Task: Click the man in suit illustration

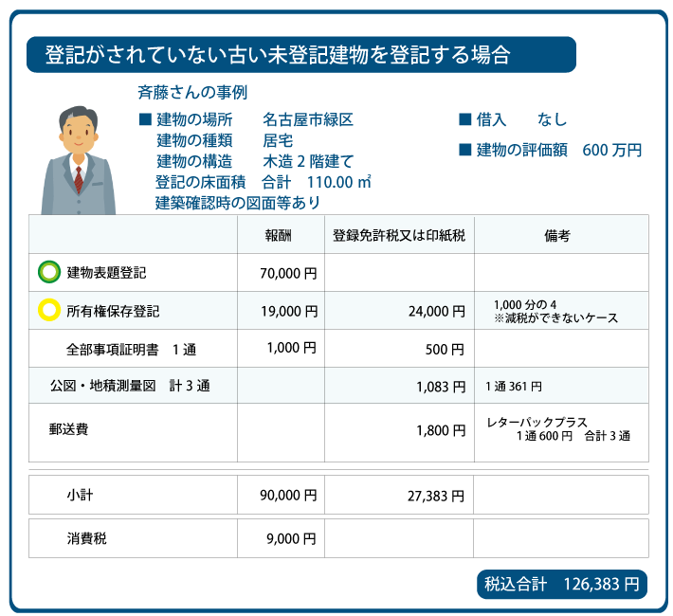Action: pos(78,160)
